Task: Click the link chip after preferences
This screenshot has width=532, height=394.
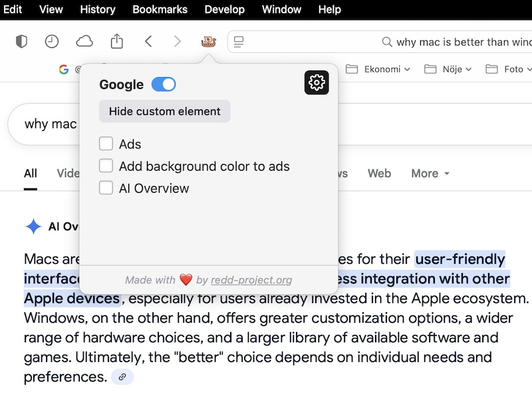Action: tap(122, 377)
